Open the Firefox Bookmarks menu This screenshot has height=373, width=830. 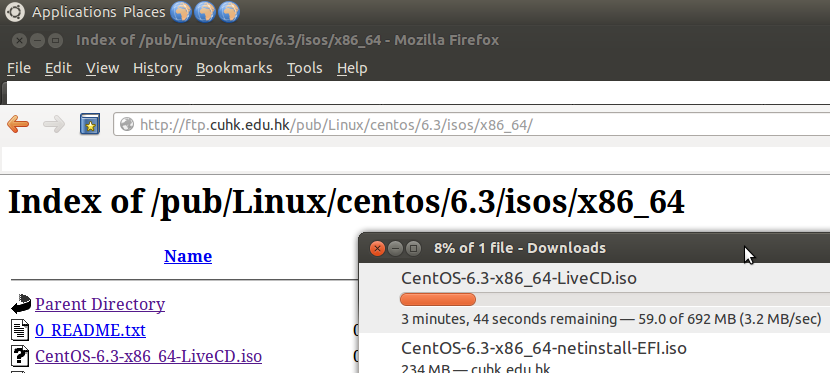(x=234, y=68)
